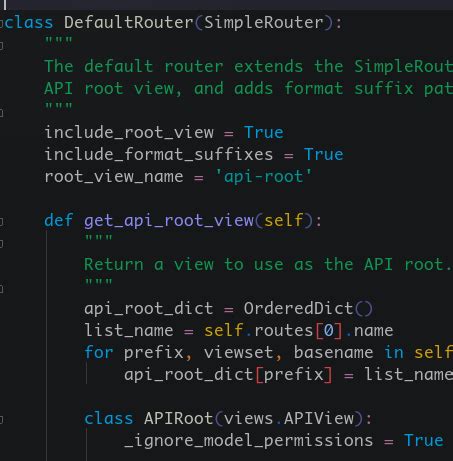Click the OrderedDict call
The width and height of the screenshot is (453, 461).
coord(298,308)
